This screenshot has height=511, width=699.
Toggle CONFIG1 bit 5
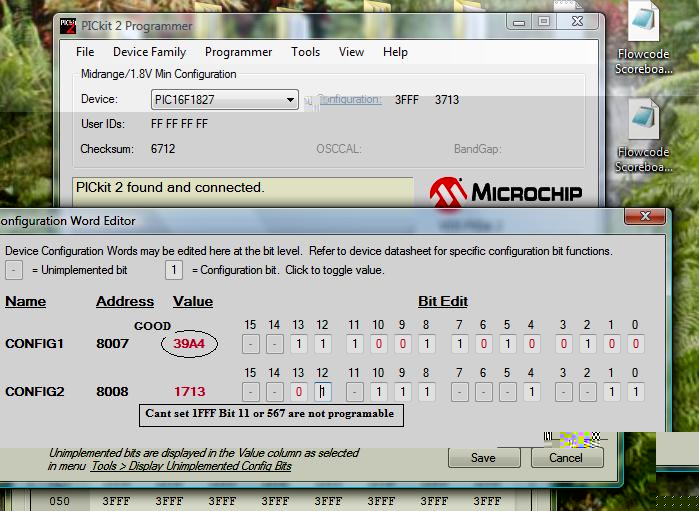pyautogui.click(x=507, y=344)
